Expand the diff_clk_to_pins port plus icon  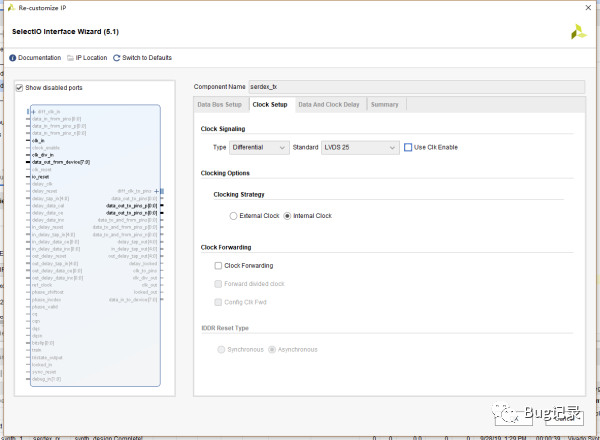157,191
